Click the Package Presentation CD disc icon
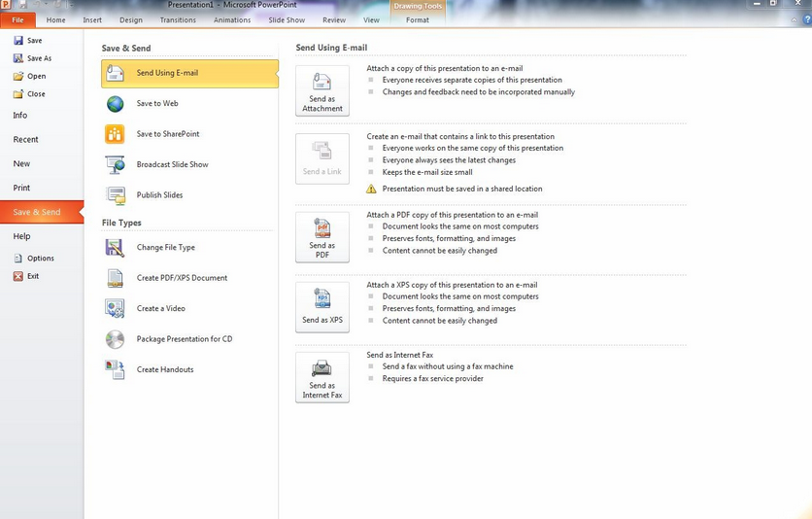The image size is (812, 519). (115, 339)
